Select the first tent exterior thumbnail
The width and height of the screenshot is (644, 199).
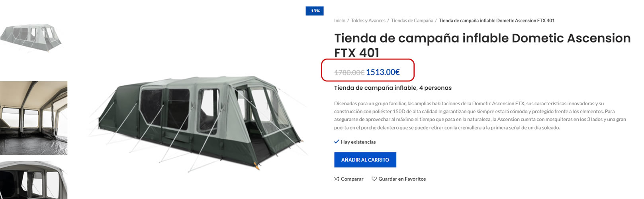point(31,37)
